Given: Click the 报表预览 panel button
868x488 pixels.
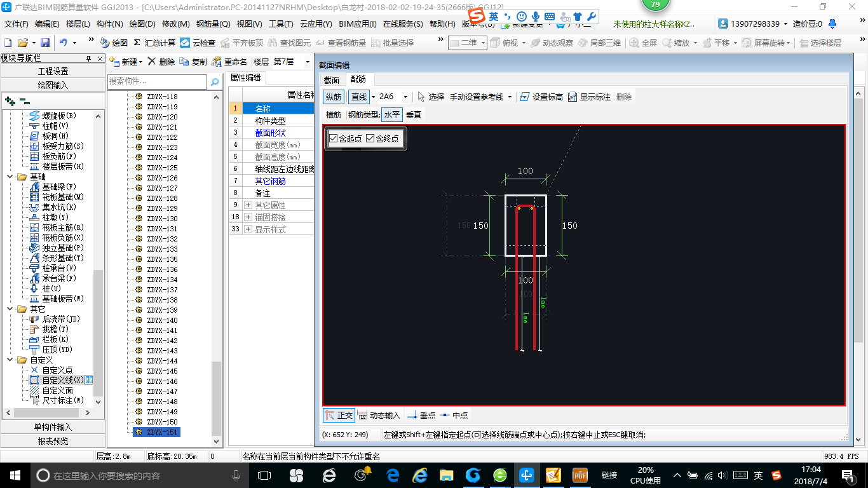Looking at the screenshot, I should pyautogui.click(x=53, y=441).
